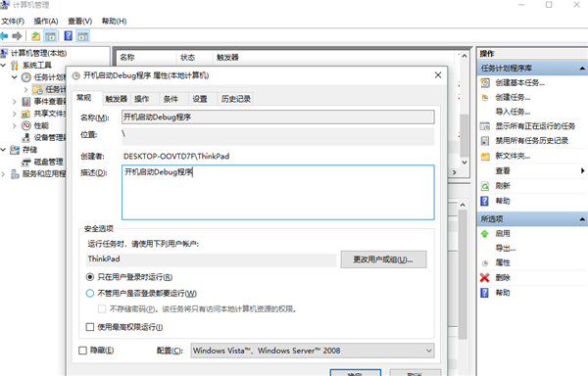
Task: Click the back arrow toolbar icon
Action: click(4, 36)
